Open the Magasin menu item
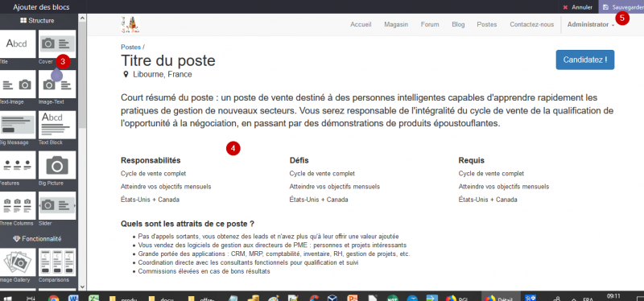The image size is (644, 301). pos(396,25)
